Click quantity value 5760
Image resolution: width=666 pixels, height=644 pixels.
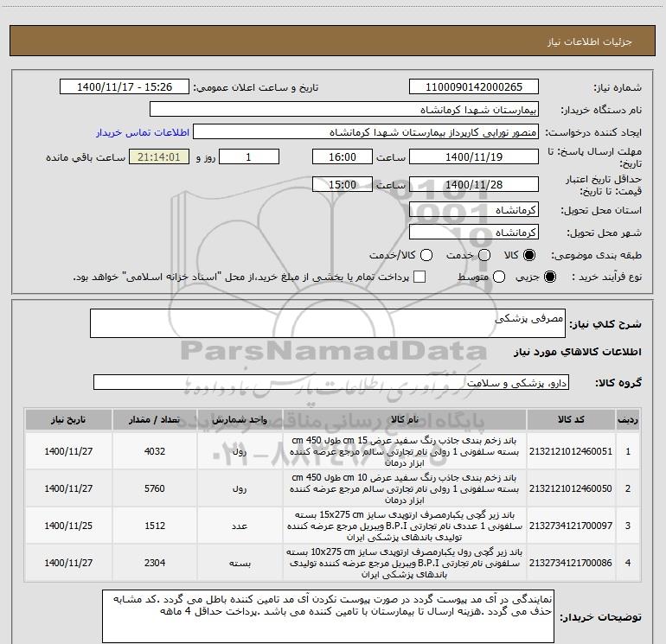point(155,488)
